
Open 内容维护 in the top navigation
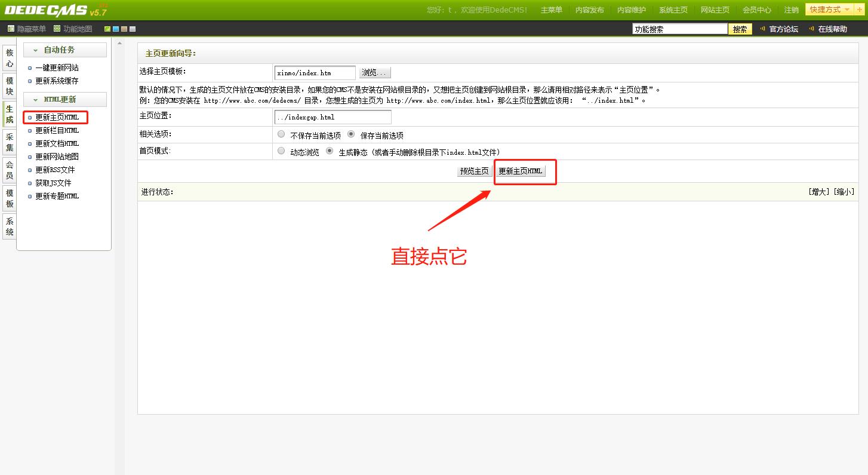(631, 10)
